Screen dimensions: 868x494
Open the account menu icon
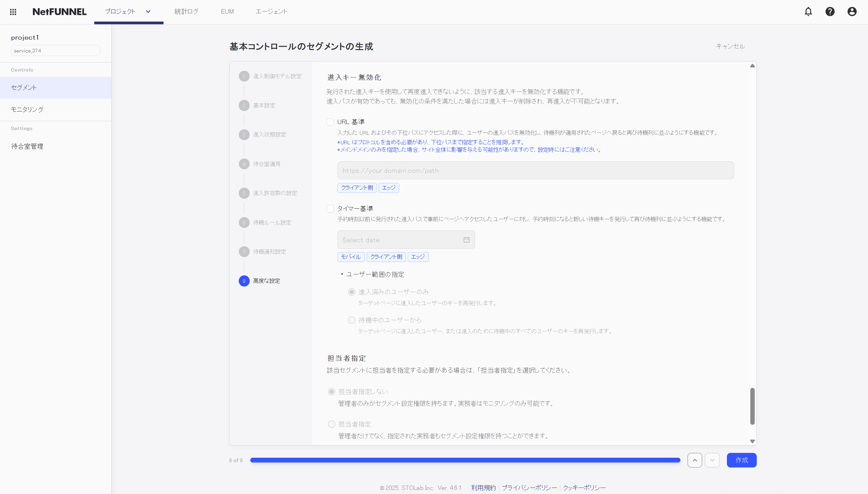(x=852, y=11)
